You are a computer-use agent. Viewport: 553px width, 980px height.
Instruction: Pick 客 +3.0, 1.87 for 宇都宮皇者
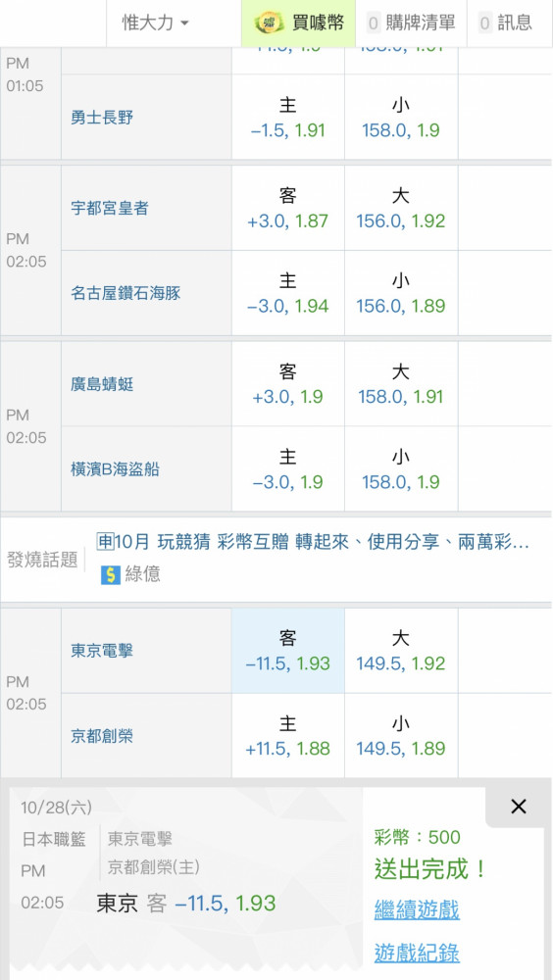[287, 208]
